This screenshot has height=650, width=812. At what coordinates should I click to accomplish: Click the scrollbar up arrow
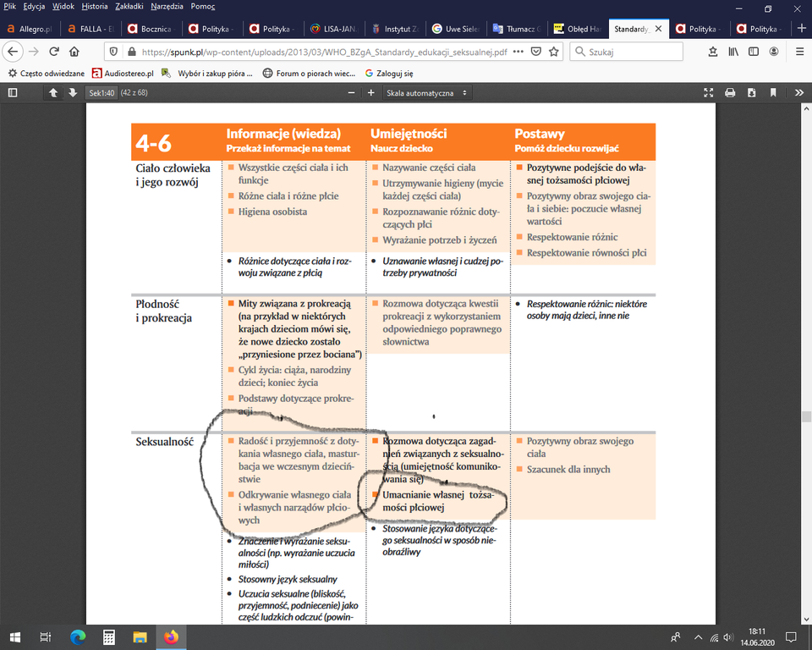pos(806,108)
